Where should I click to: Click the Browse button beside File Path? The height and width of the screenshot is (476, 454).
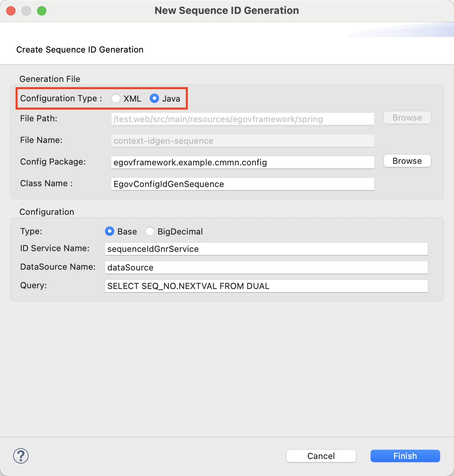[407, 118]
